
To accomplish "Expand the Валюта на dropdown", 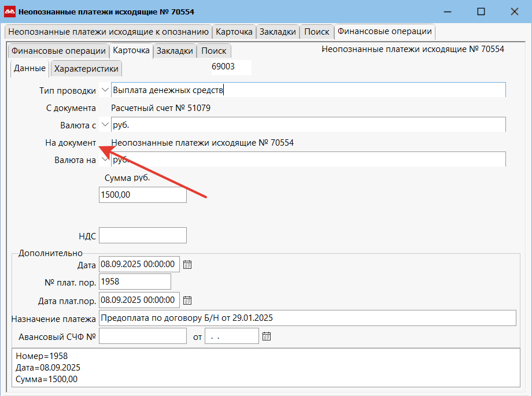I will click(105, 160).
